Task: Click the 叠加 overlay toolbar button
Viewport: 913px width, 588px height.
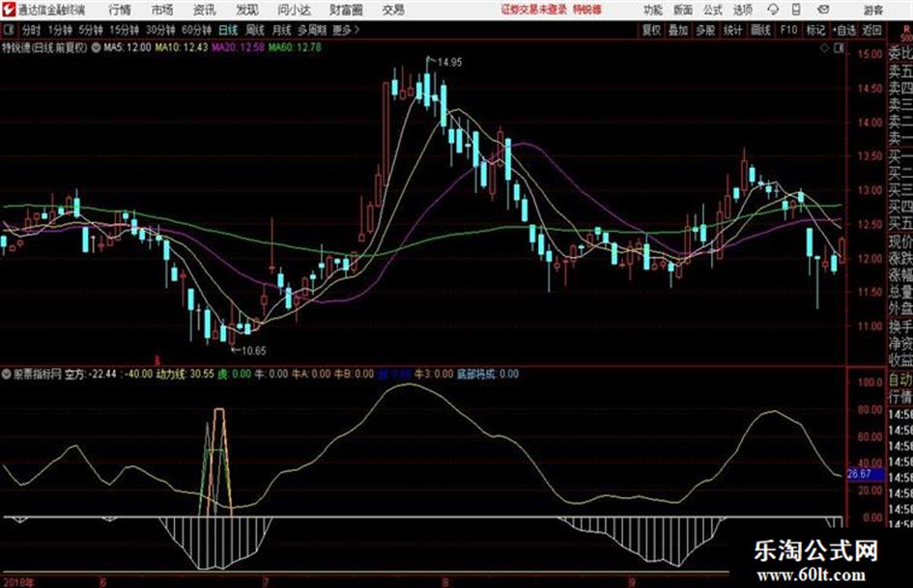Action: (x=678, y=30)
